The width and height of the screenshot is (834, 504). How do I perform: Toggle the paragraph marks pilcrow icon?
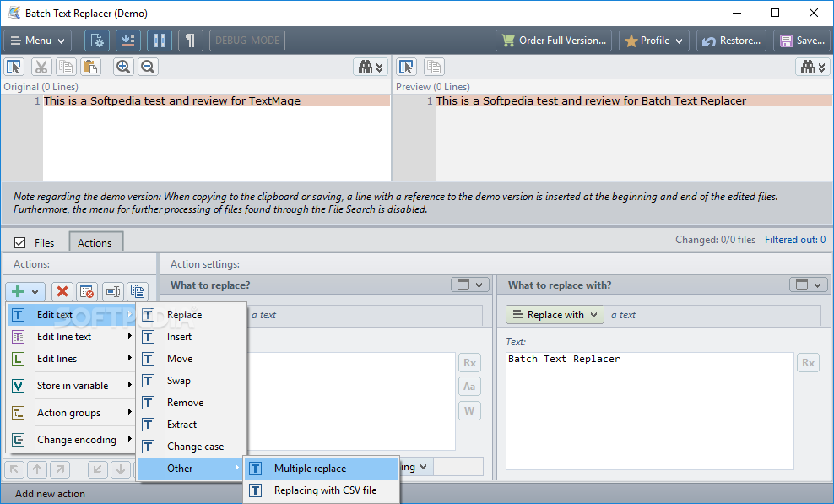[x=191, y=41]
